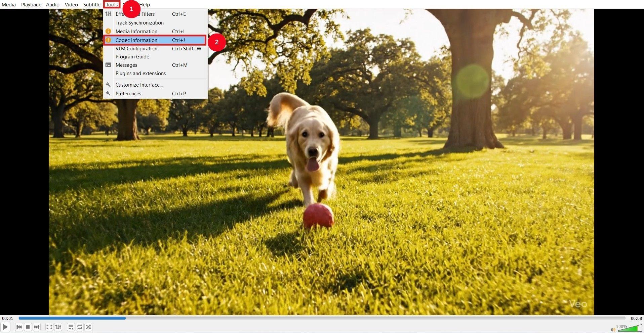Open the Subtitle menu

91,4
